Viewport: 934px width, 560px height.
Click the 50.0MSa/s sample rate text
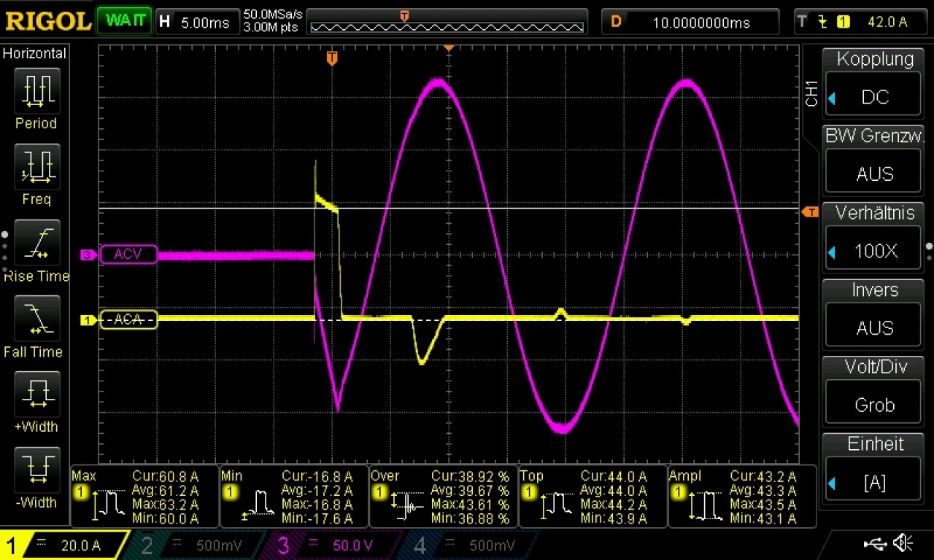[x=273, y=15]
